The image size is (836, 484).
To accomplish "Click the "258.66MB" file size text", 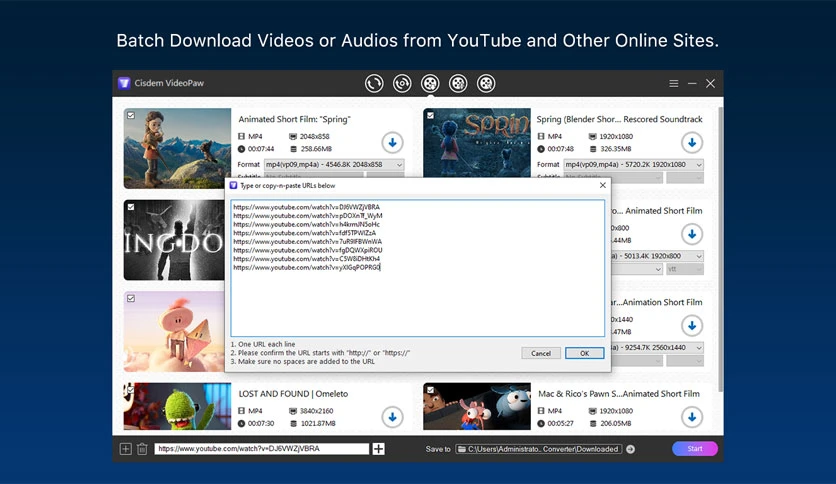I will pyautogui.click(x=316, y=149).
